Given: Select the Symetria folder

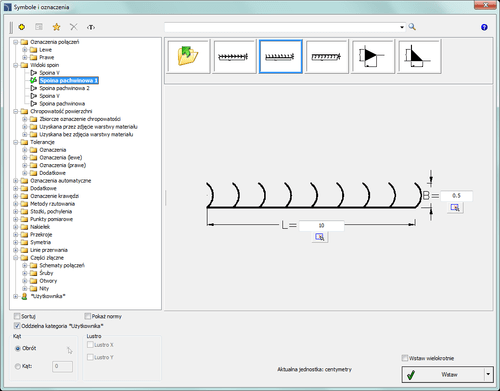Looking at the screenshot, I should pos(40,242).
